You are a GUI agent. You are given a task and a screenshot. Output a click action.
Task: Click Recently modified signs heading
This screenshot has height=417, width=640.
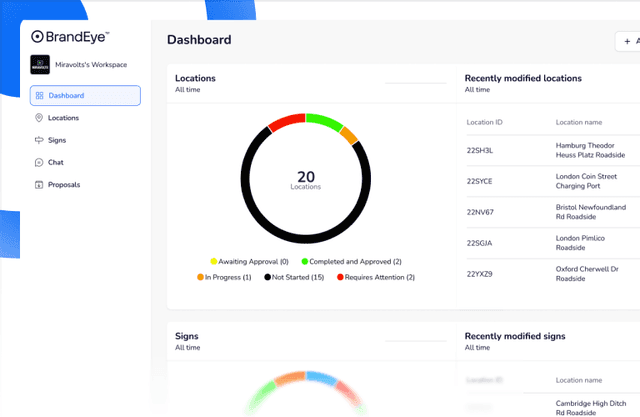(515, 336)
